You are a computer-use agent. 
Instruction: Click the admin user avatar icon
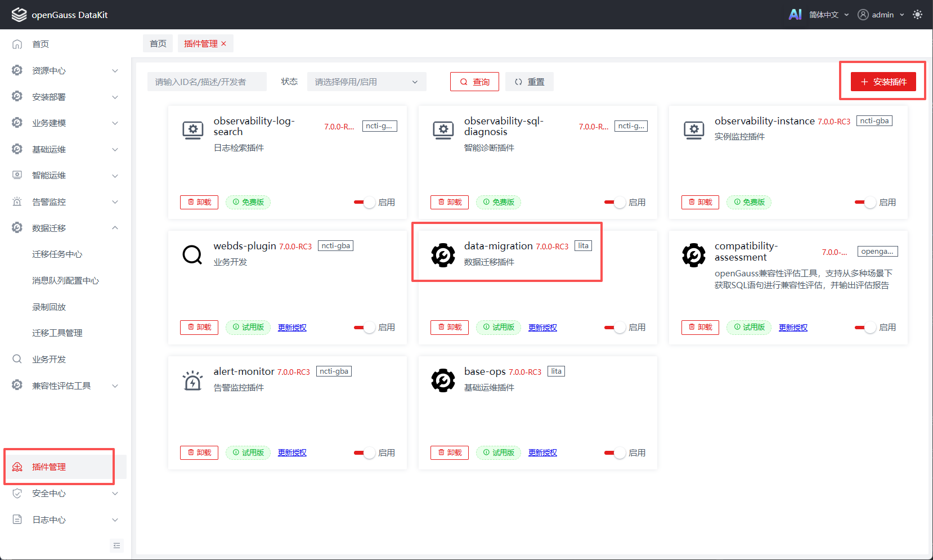[863, 15]
